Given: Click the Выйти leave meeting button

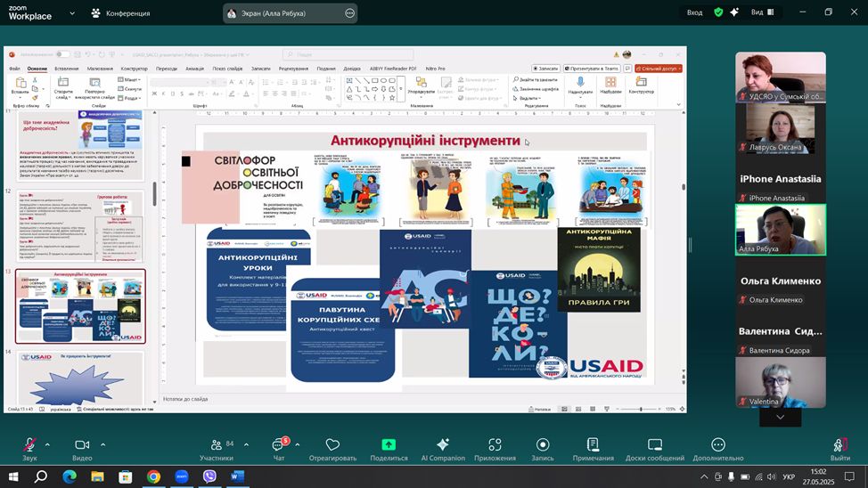Looking at the screenshot, I should click(x=839, y=445).
